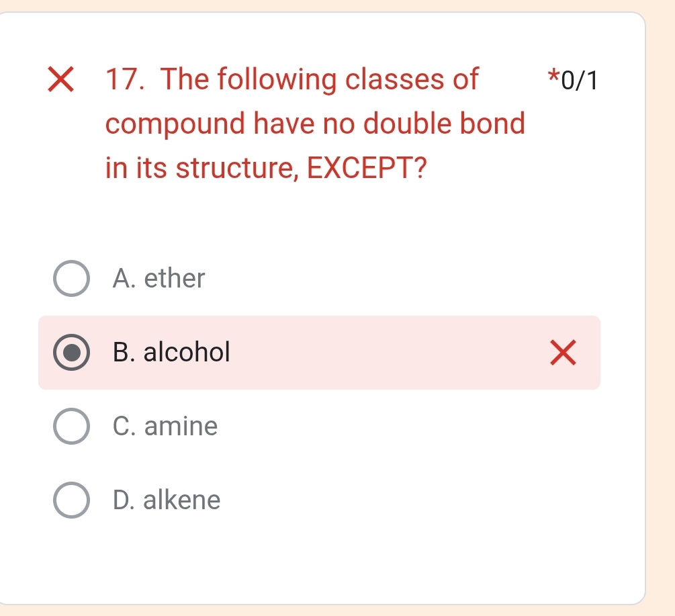Viewport: 675px width, 616px height.
Task: Choose the C. amine radio button
Action: [x=71, y=427]
